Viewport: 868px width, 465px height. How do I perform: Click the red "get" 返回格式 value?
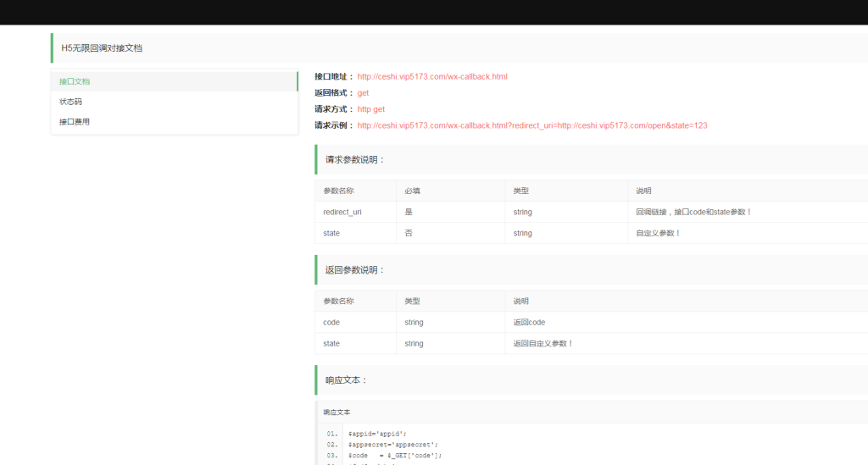pos(363,93)
